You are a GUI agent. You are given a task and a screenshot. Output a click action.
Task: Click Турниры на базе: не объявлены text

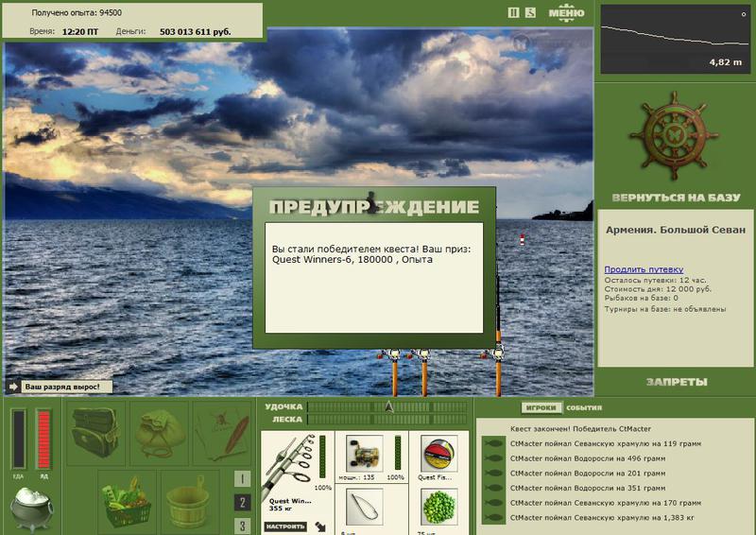(665, 309)
